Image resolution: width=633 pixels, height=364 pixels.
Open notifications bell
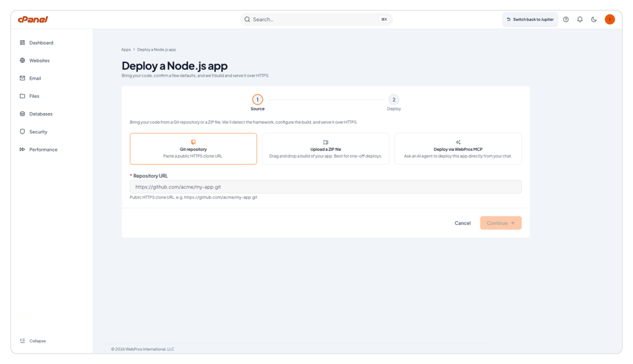[580, 19]
